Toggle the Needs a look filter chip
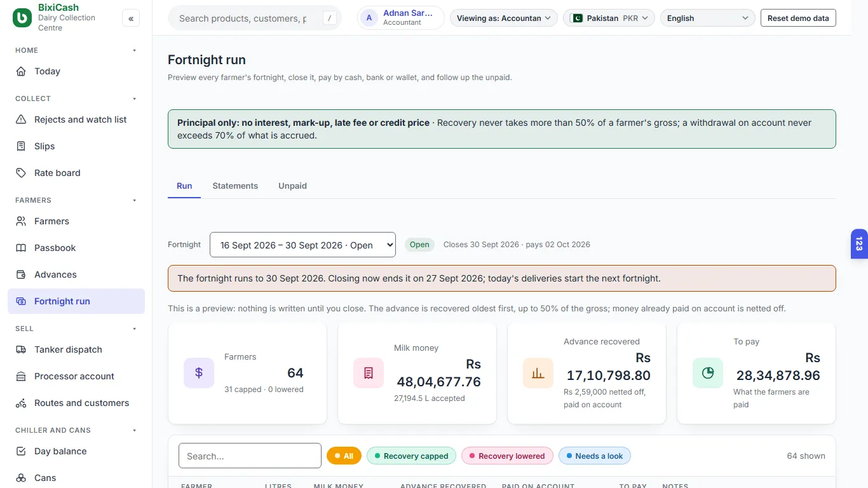 coord(595,456)
